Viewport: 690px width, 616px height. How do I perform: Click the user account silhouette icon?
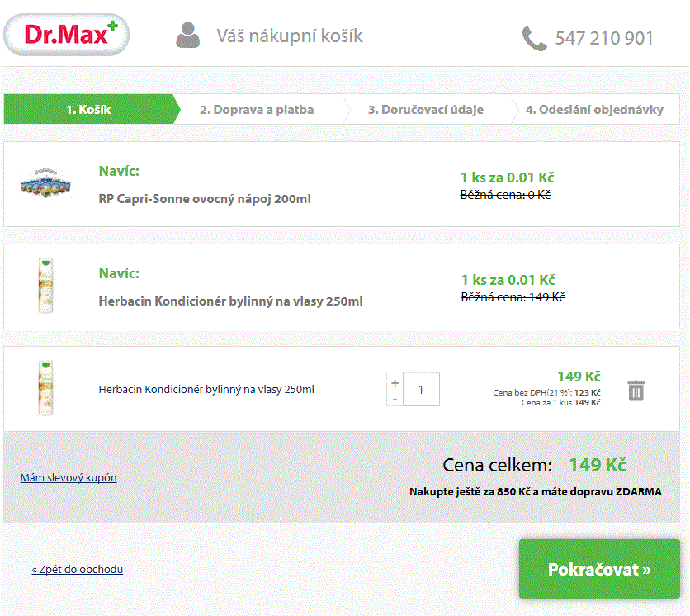(x=188, y=36)
